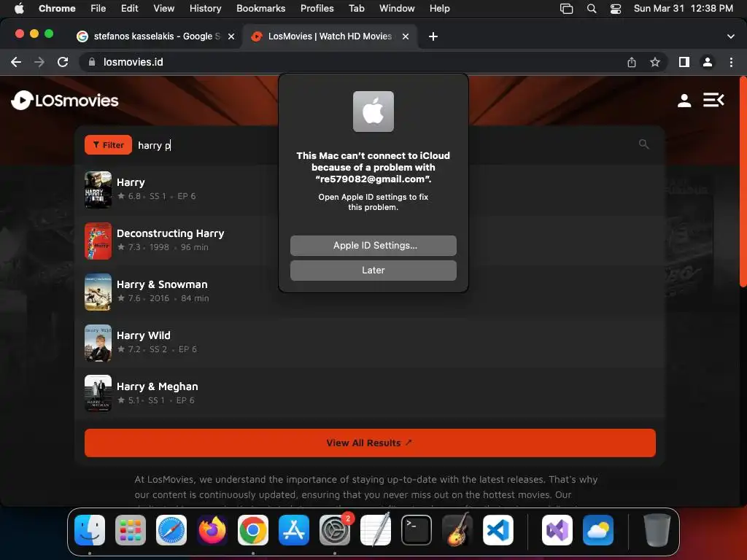This screenshot has width=747, height=560.
Task: Open Spotlight search in the menu bar
Action: (591, 9)
